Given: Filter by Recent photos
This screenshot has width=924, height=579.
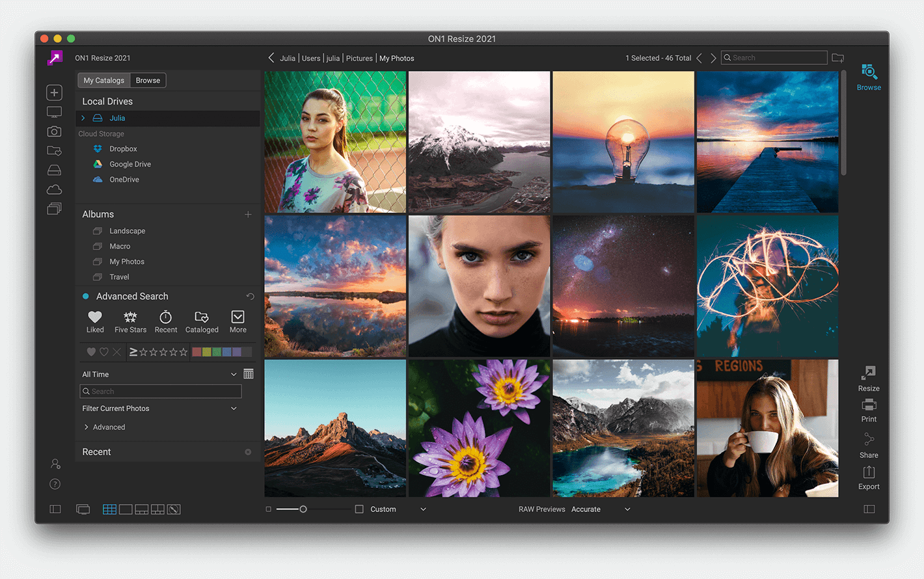Looking at the screenshot, I should point(166,322).
